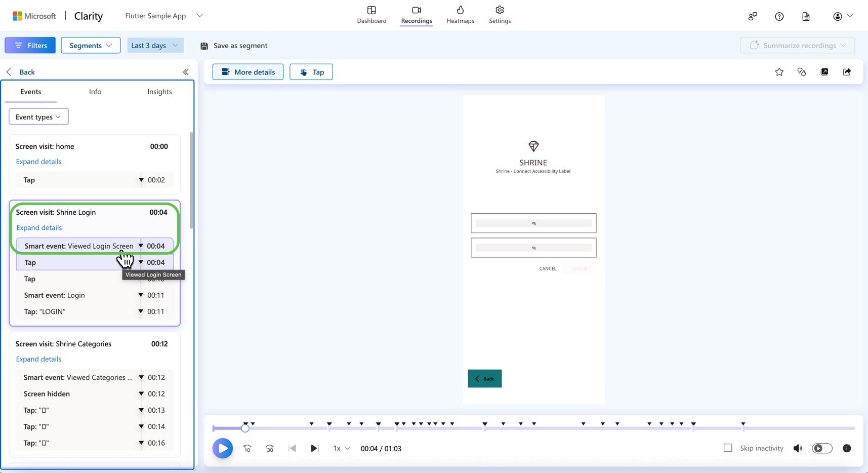This screenshot has height=473, width=868.
Task: Select Smart event: Viewed Categories at 00:12
Action: pyautogui.click(x=95, y=377)
